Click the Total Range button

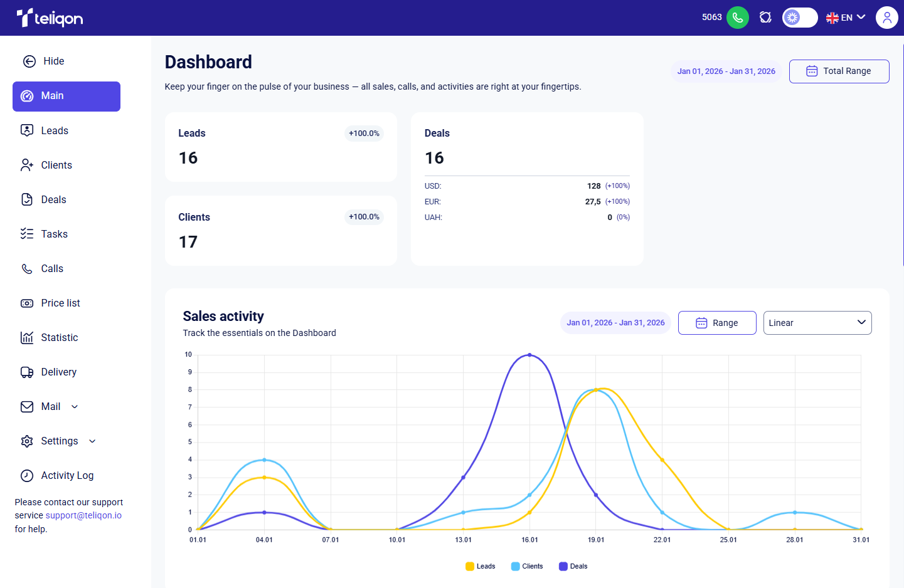pyautogui.click(x=839, y=71)
